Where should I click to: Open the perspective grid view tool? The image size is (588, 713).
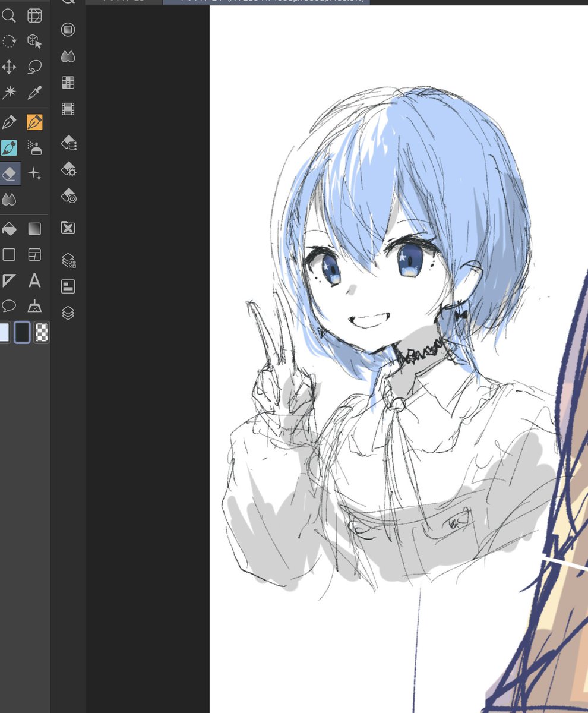(x=34, y=15)
